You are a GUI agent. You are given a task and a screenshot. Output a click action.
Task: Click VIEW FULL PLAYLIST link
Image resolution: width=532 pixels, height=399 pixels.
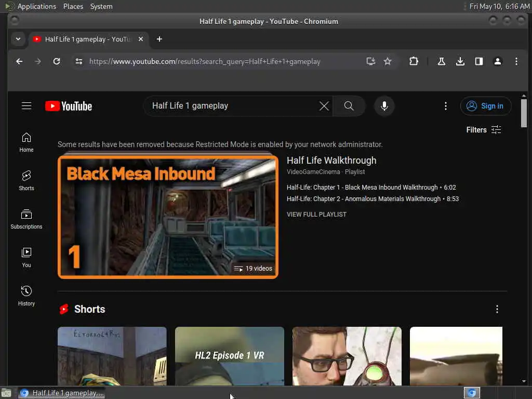point(316,215)
